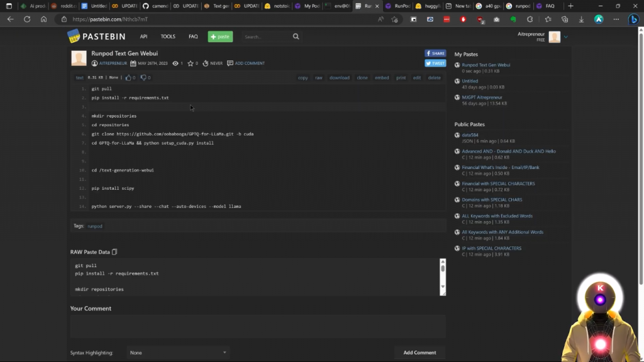The image size is (644, 362).
Task: Open Syntax Highlighting dropdown
Action: coord(177,353)
